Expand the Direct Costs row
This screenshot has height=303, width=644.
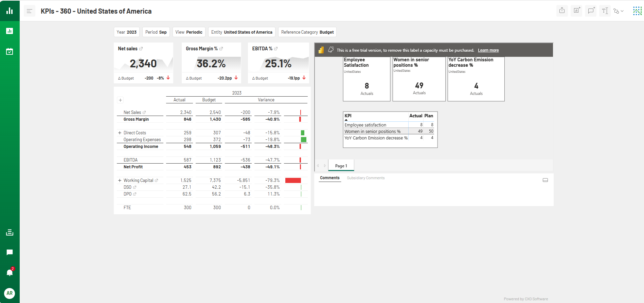(120, 133)
